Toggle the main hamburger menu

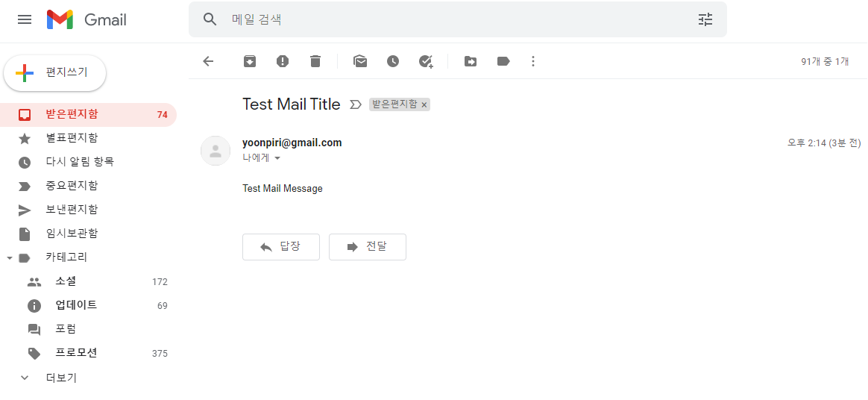[25, 20]
